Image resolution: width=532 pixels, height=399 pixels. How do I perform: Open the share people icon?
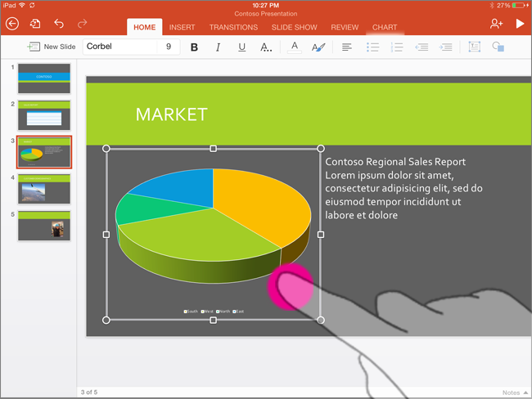click(496, 25)
